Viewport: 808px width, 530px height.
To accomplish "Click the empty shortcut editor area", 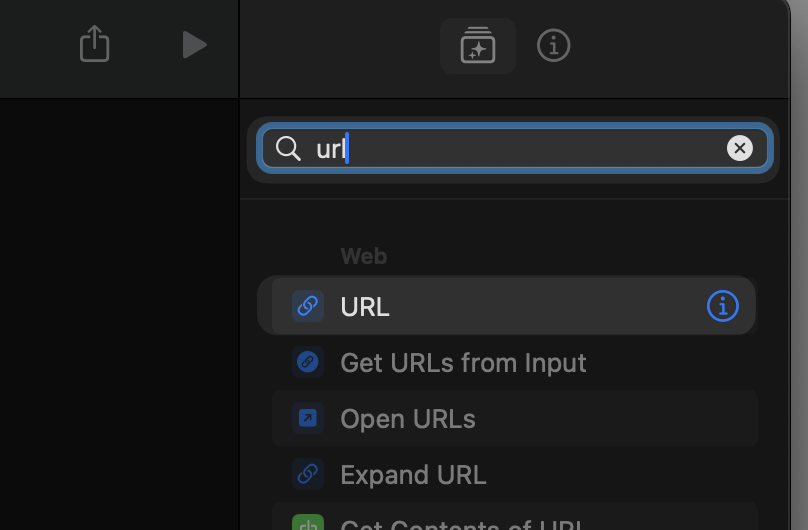I will pos(120,300).
